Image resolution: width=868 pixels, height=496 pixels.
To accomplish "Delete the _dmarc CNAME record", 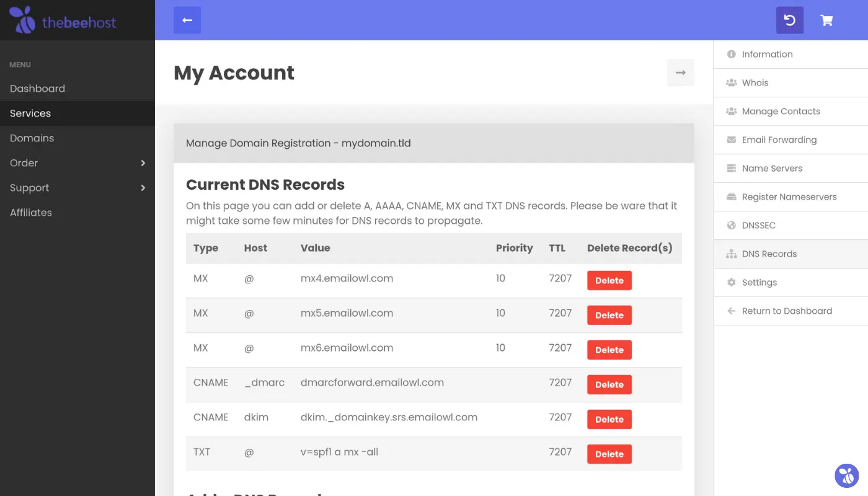I will click(609, 385).
